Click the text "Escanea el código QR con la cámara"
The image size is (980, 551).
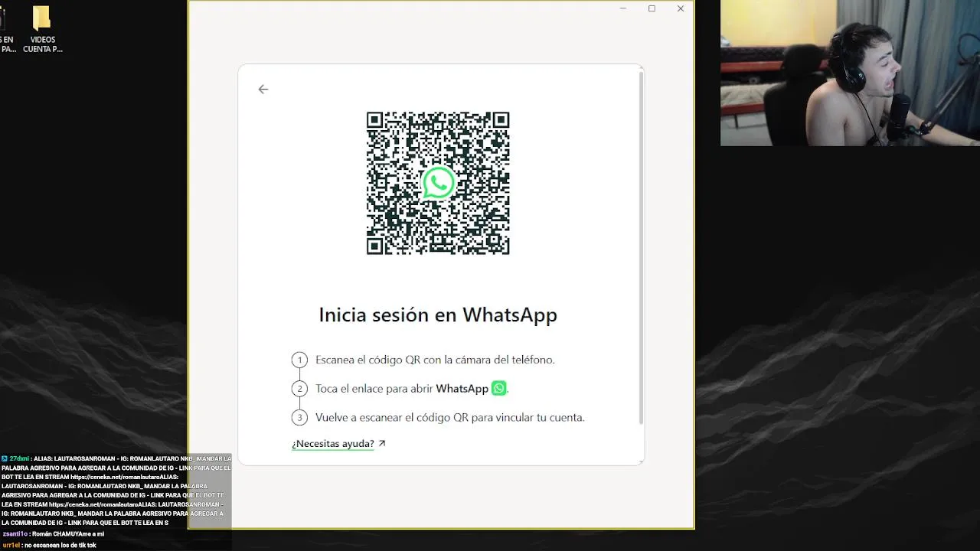[x=404, y=360]
